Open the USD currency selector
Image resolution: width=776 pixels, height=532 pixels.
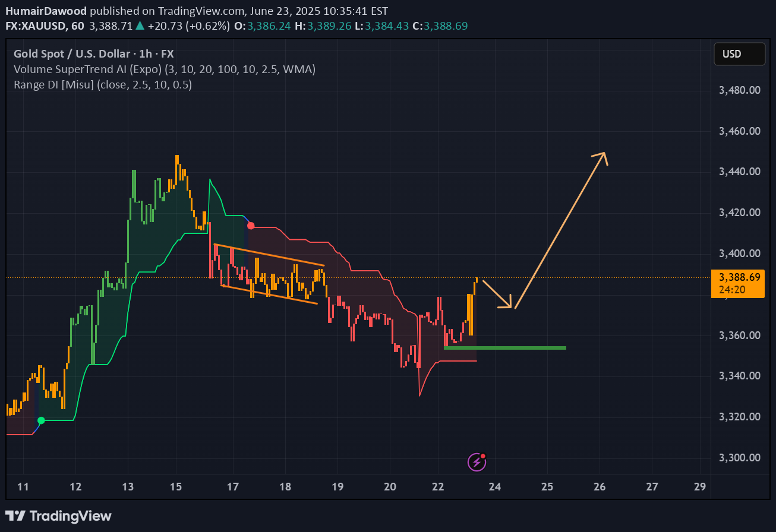739,54
